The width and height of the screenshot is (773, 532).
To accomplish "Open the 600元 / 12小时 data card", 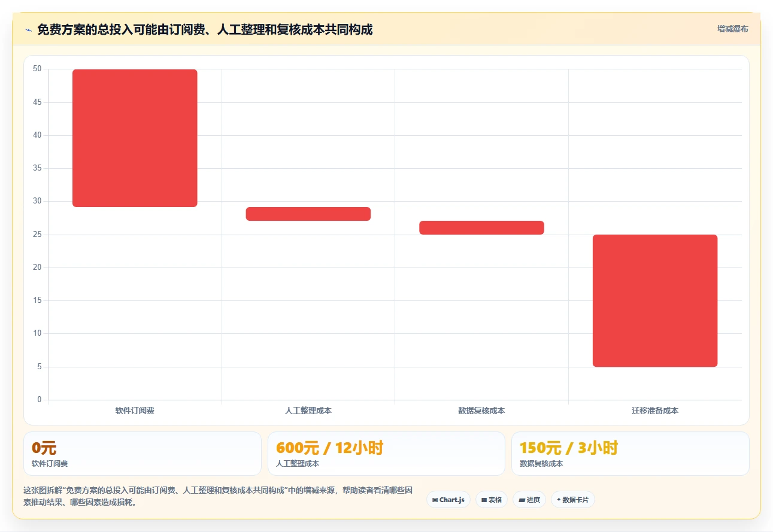I will coord(386,454).
